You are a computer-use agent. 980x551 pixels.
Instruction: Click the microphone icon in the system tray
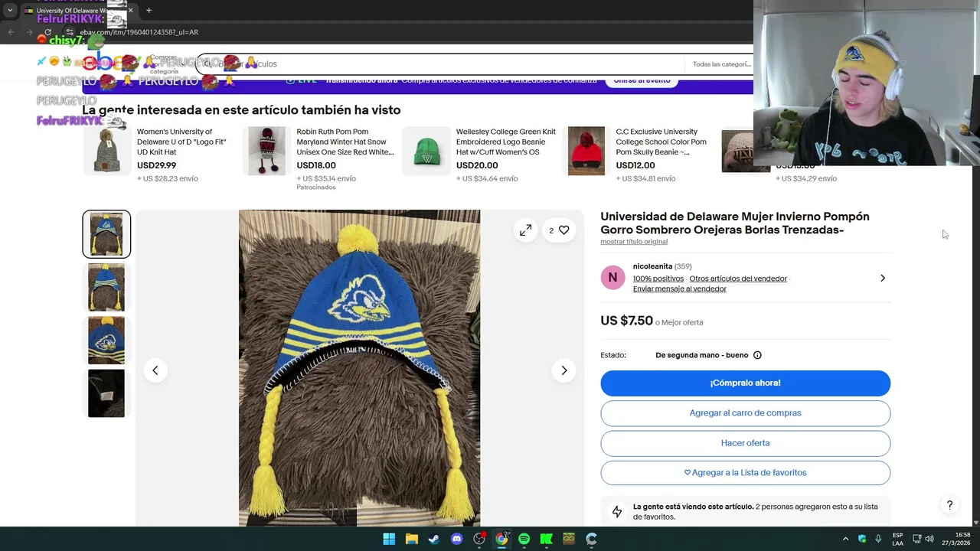pos(878,539)
